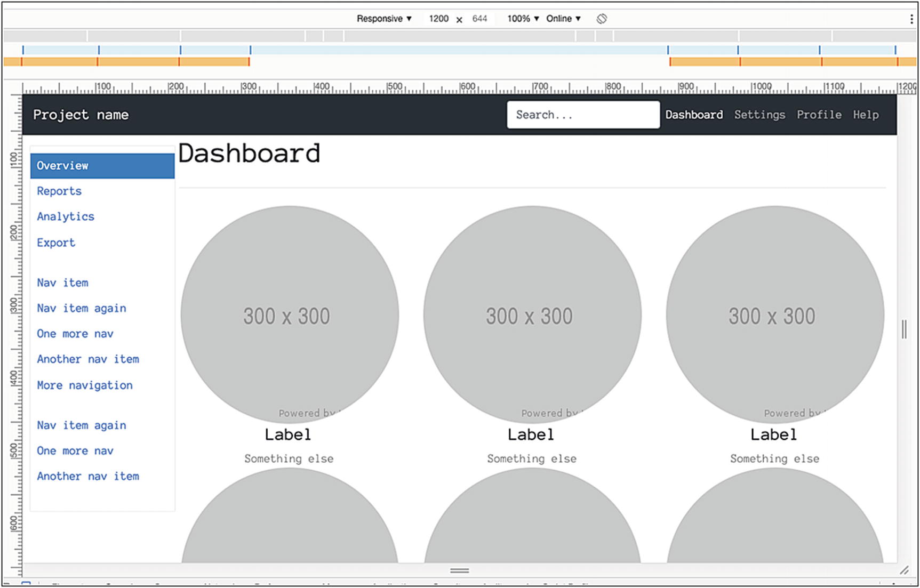Click the bottom-right corner resize handle
Viewport: 920px width, 588px height.
(x=904, y=570)
